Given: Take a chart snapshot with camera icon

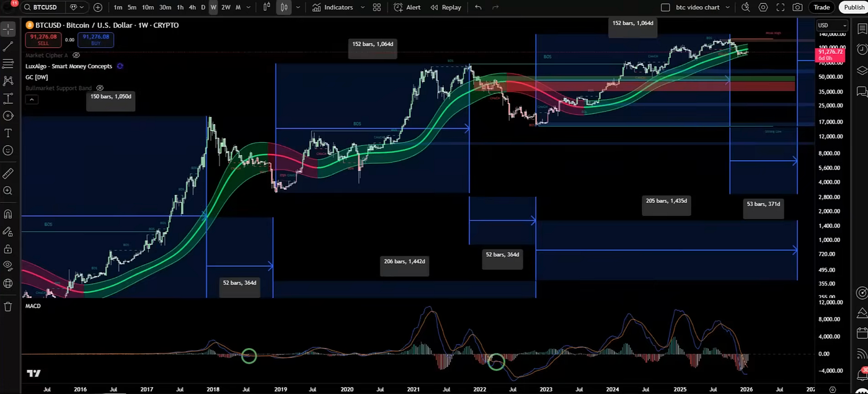Looking at the screenshot, I should point(797,7).
